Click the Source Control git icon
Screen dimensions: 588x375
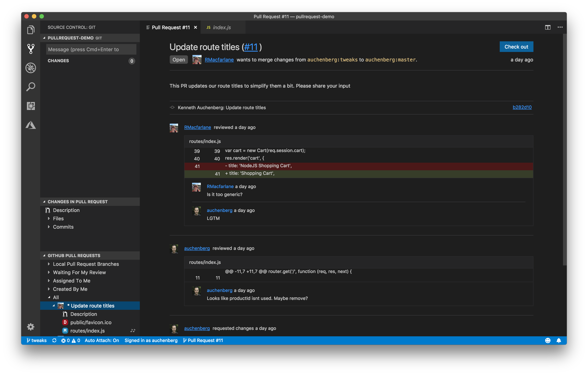(30, 48)
